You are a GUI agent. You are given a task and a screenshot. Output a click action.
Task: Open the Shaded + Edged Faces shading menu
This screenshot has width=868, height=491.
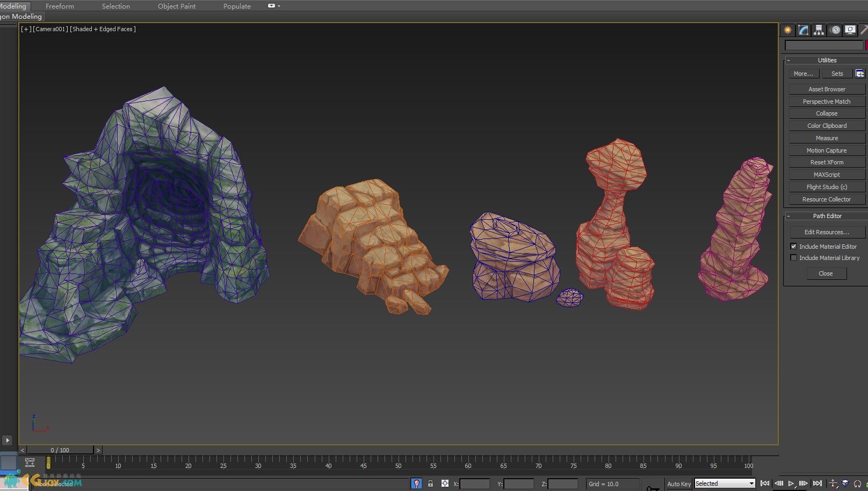coord(103,29)
